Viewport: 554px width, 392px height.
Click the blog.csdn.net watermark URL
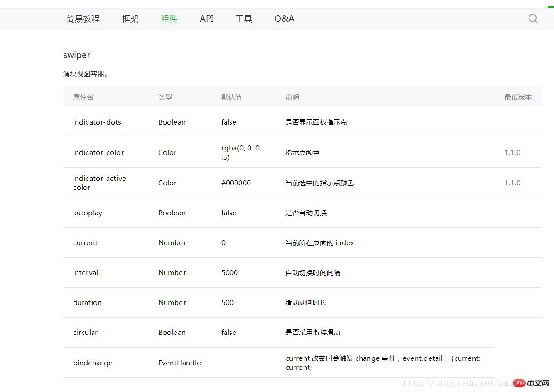[454, 383]
